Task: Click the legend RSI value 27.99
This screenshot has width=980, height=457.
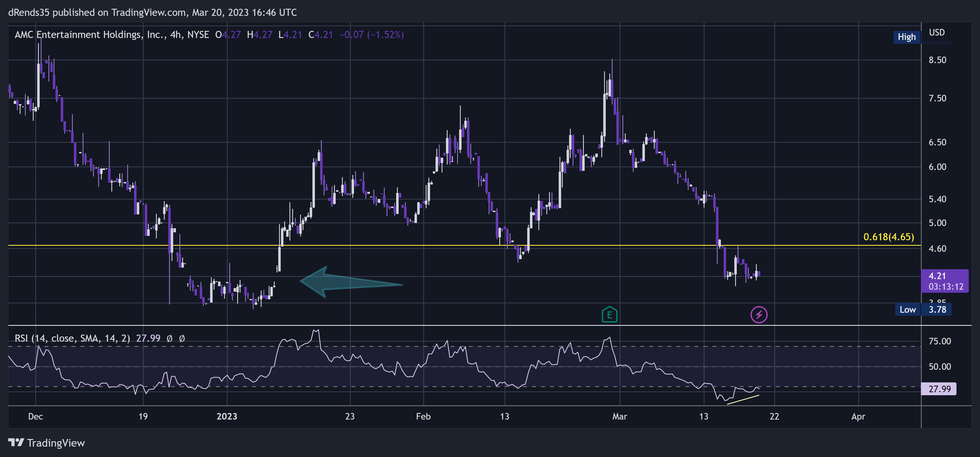Action: pyautogui.click(x=148, y=338)
